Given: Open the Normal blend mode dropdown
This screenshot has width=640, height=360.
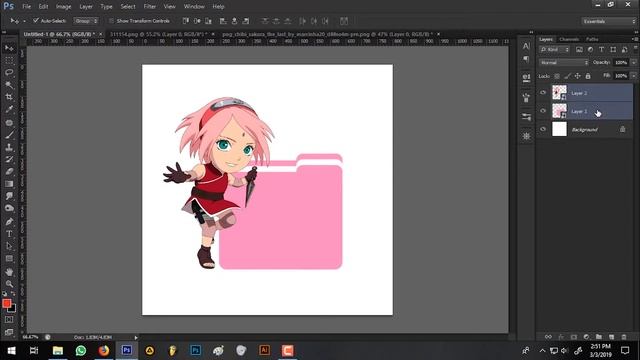Looking at the screenshot, I should point(564,62).
